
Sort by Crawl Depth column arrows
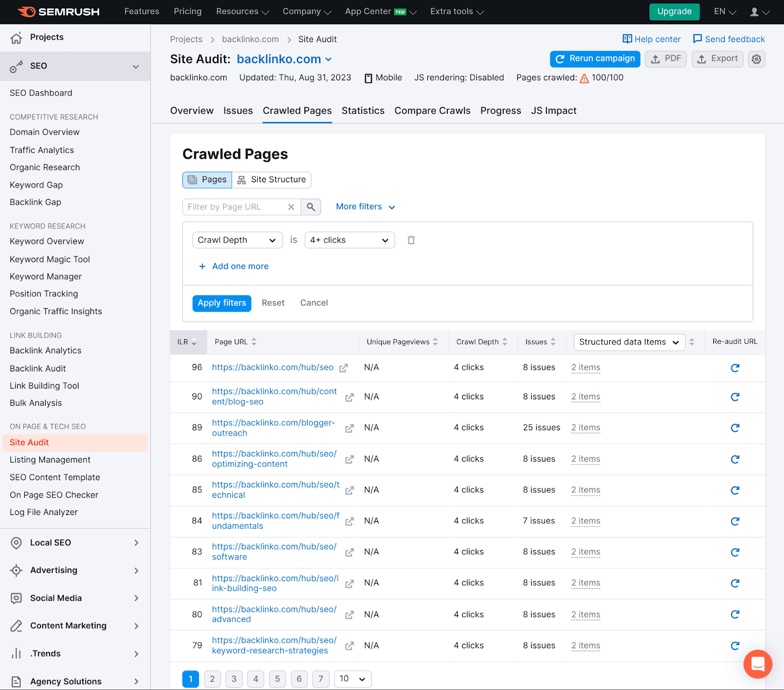coord(505,342)
